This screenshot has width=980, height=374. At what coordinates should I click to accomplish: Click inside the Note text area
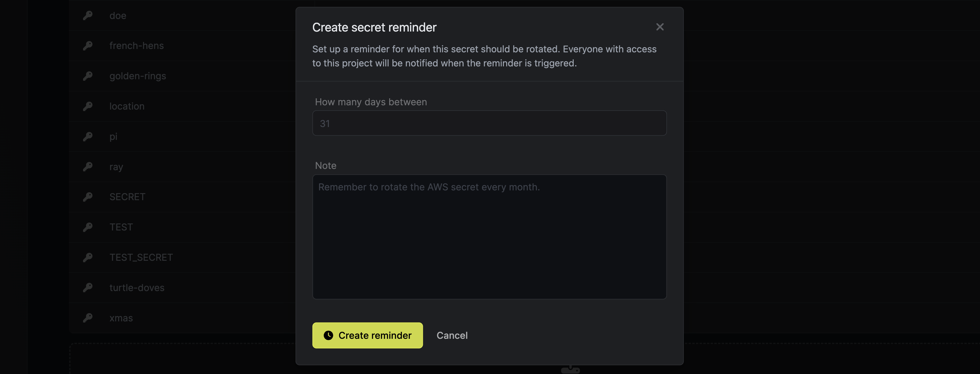coord(489,236)
